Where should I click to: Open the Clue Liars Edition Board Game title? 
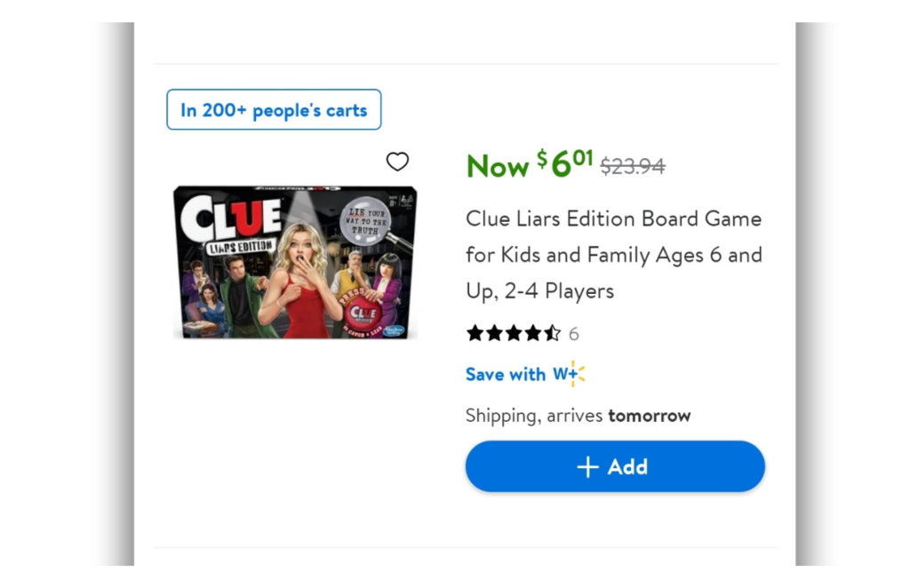(x=613, y=255)
